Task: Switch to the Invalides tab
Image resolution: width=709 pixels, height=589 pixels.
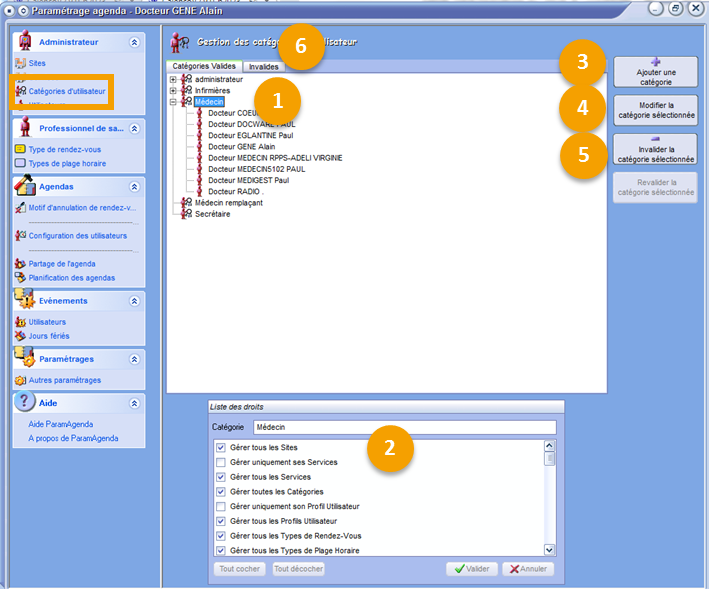Action: [x=264, y=66]
